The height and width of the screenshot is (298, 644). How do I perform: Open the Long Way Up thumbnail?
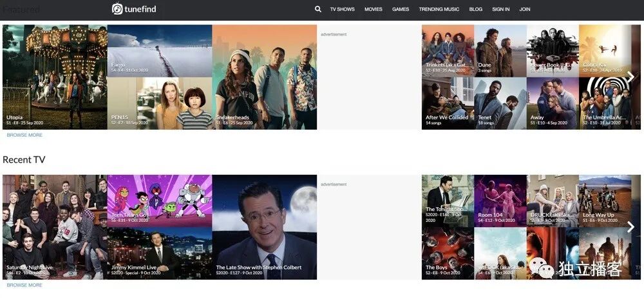tap(605, 201)
